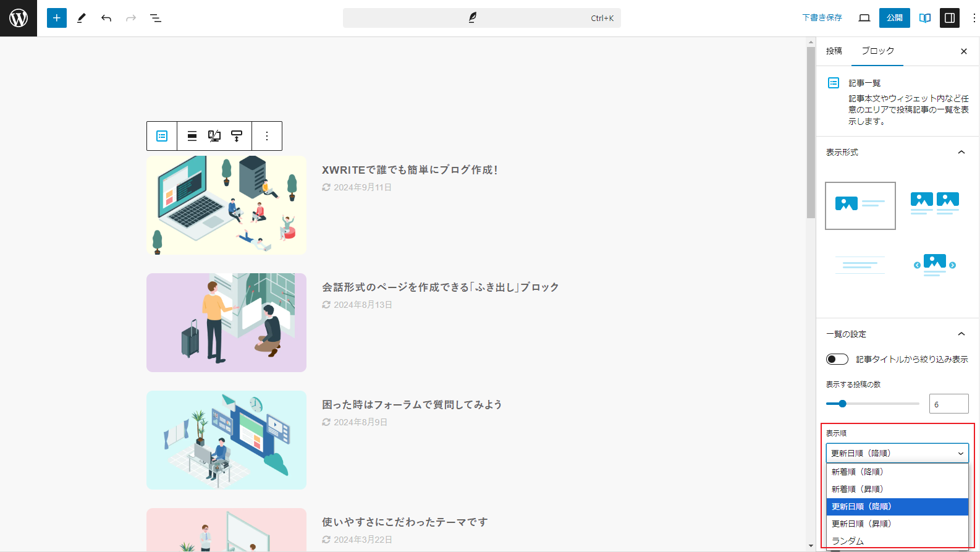The height and width of the screenshot is (552, 980).
Task: Choose the slider carousel layout
Action: point(935,265)
